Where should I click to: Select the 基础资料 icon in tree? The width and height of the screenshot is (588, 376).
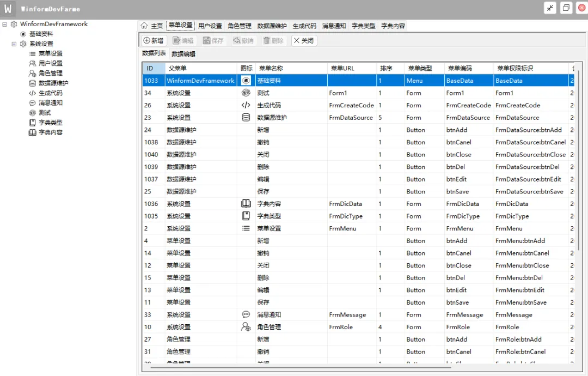pos(23,34)
